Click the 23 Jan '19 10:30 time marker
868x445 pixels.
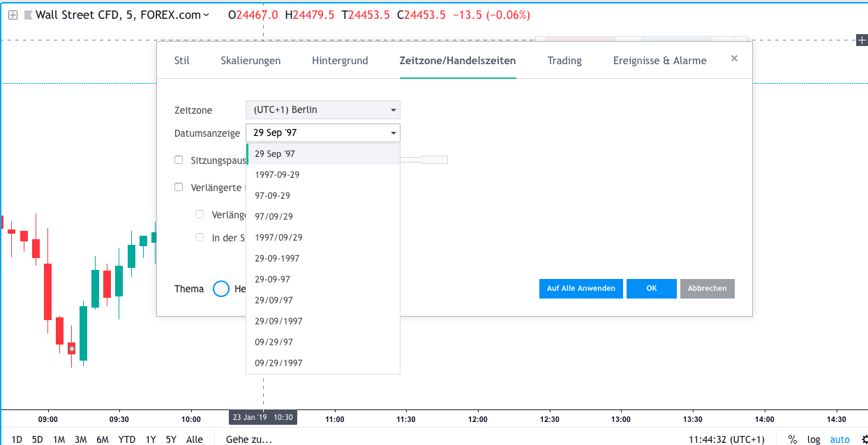(262, 417)
